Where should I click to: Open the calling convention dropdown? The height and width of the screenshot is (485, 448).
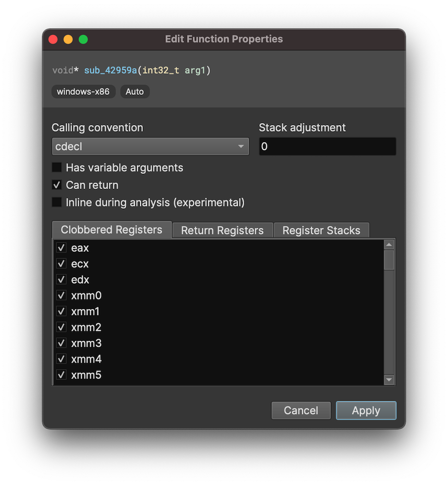tap(150, 146)
